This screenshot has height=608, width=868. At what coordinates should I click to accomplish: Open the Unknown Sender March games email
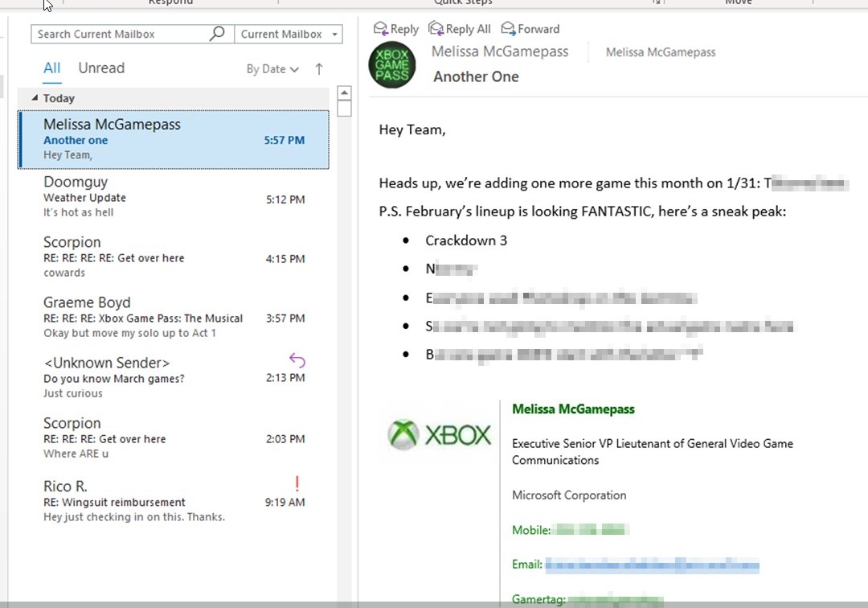[x=174, y=378]
